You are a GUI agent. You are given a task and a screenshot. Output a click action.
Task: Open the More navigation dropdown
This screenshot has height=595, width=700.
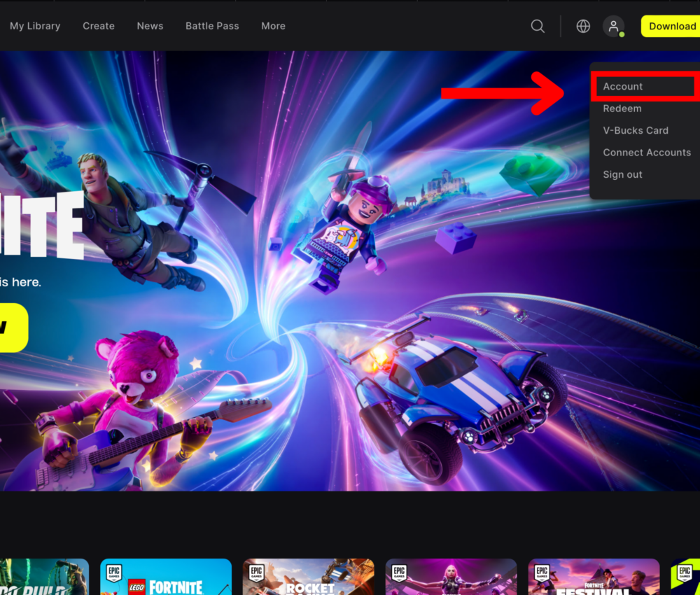[x=273, y=26]
